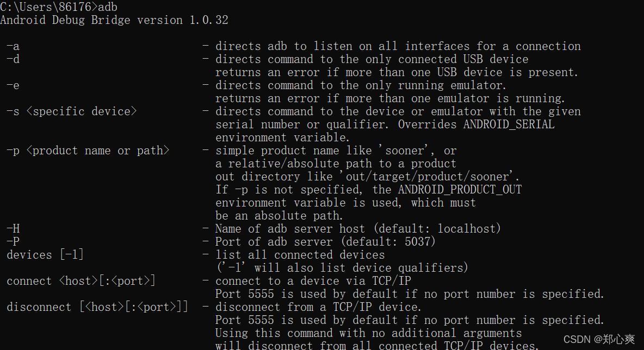Click 'returns an error if more than one USB device' line
Screen dimensions: 644x350
[x=397, y=73]
